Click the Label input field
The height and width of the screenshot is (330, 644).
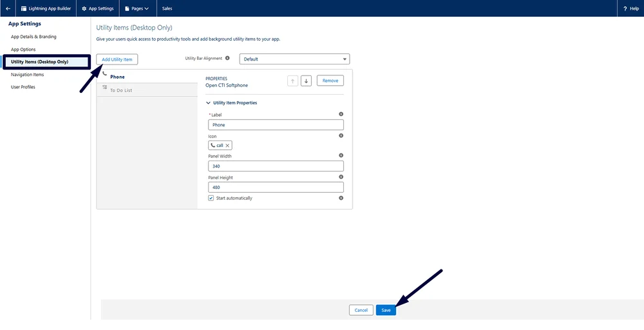coord(276,125)
